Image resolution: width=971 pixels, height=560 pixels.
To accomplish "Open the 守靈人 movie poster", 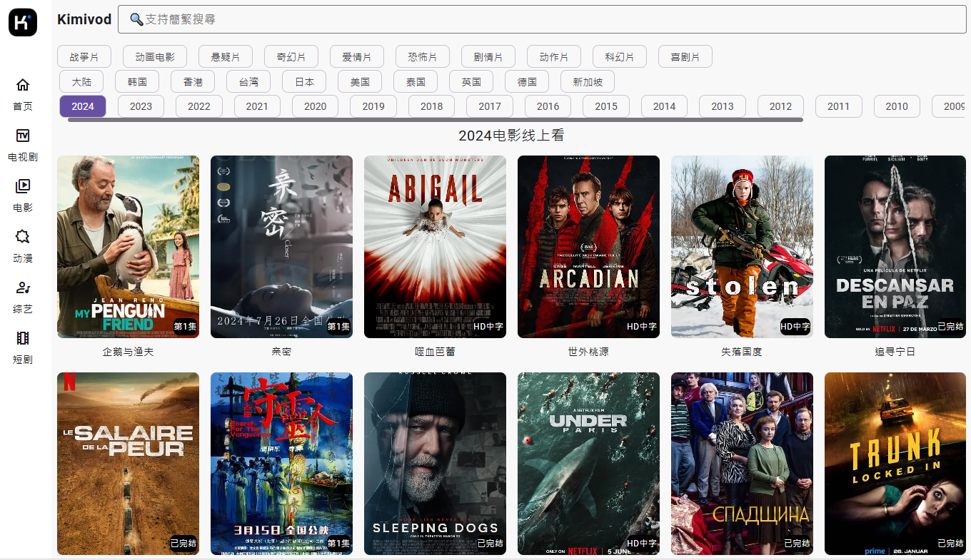I will [x=281, y=464].
